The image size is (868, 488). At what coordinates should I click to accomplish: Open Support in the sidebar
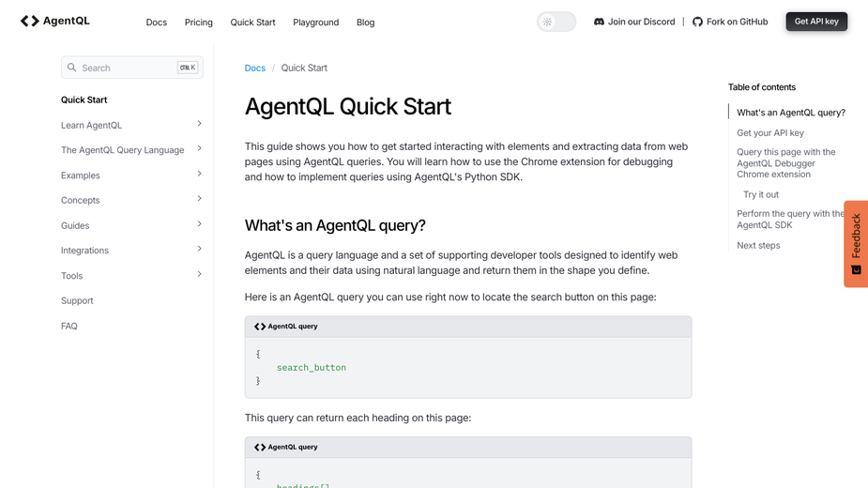click(x=77, y=300)
